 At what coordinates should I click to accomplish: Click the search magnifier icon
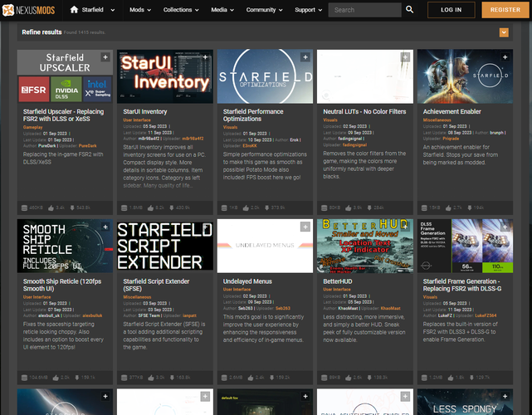click(409, 9)
